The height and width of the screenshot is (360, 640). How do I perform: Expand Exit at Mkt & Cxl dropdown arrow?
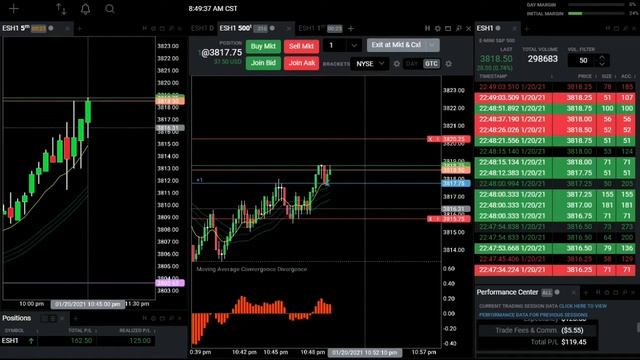(432, 45)
